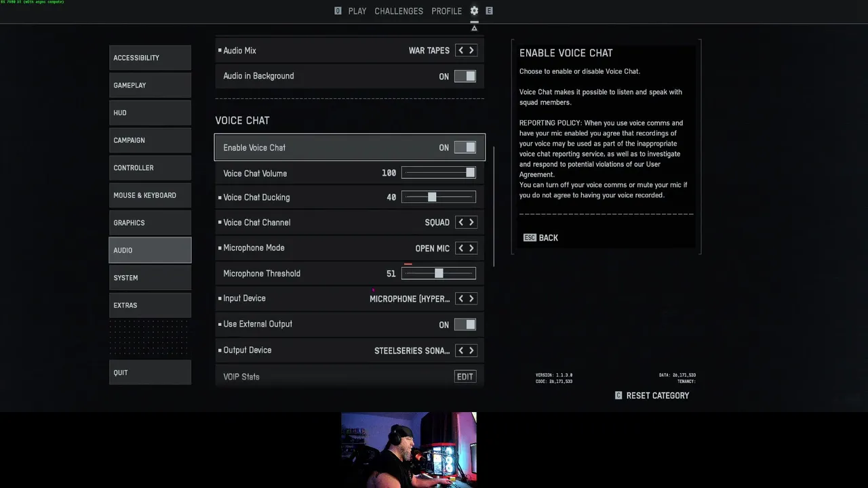Click the Voice Chat Ducking slider
The width and height of the screenshot is (868, 488).
(439, 197)
